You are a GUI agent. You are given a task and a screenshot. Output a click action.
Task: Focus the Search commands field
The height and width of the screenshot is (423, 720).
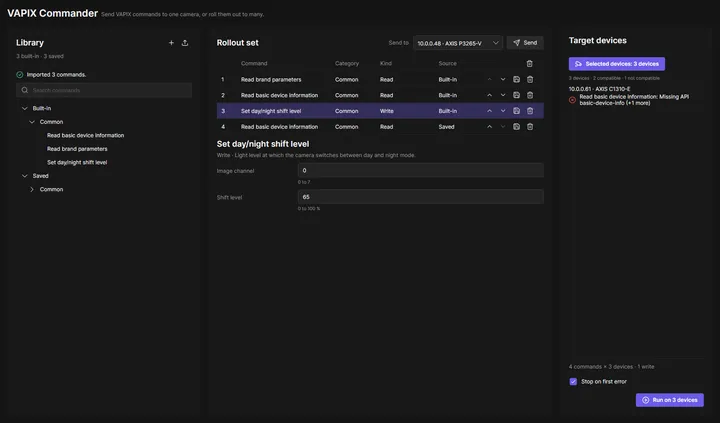click(104, 90)
